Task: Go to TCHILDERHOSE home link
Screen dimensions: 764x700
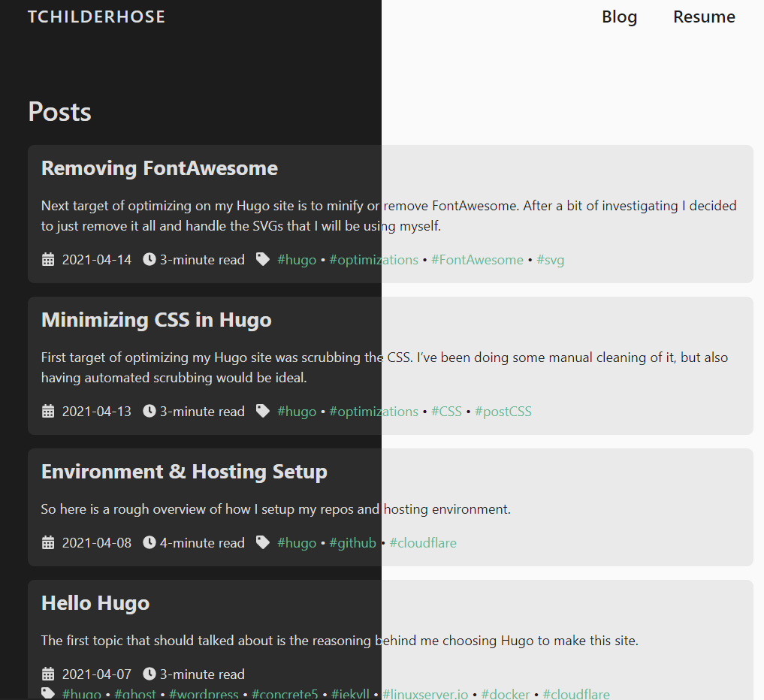Action: pyautogui.click(x=96, y=17)
